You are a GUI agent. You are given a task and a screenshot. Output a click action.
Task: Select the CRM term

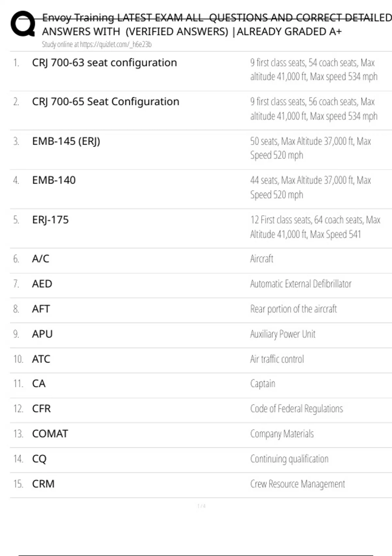point(43,484)
